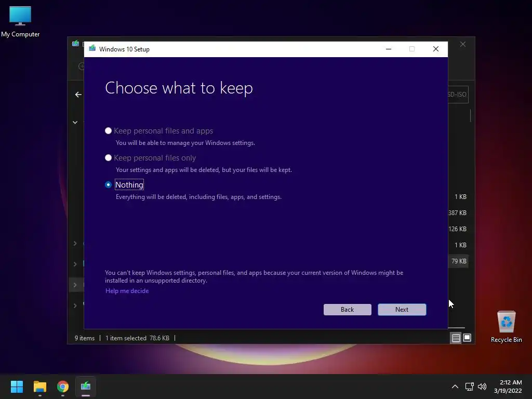532x399 pixels.
Task: Collapse the top chevron in Explorer sidebar
Action: point(75,123)
